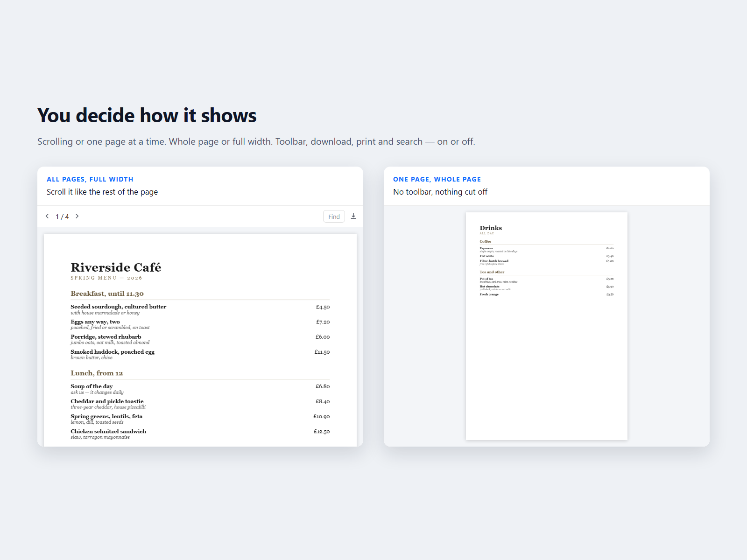Click the Riverside Café menu title
Image resolution: width=747 pixels, height=560 pixels.
[116, 267]
